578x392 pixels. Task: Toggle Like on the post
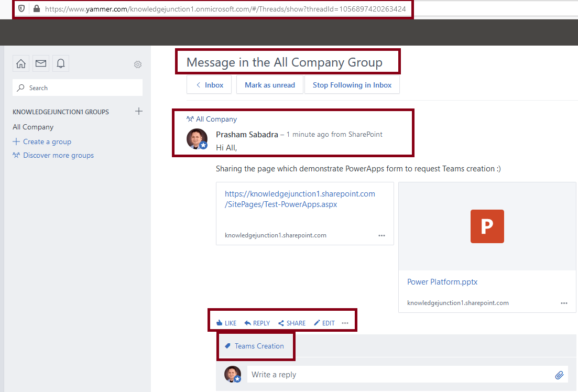coord(225,323)
